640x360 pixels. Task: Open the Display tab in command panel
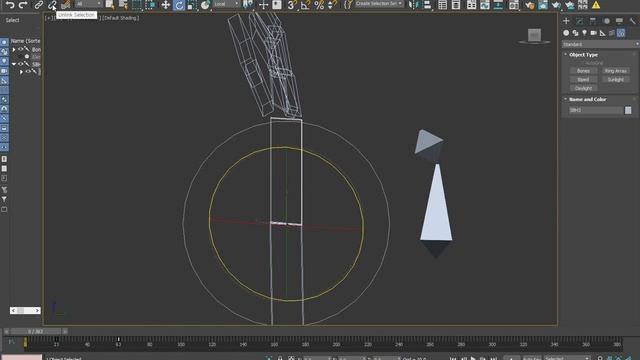[x=619, y=21]
